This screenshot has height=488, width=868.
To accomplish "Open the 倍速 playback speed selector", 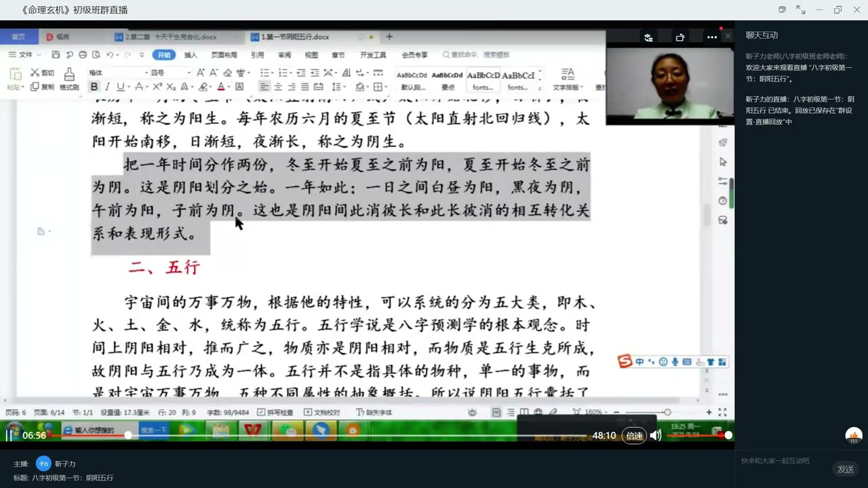I will tap(635, 436).
